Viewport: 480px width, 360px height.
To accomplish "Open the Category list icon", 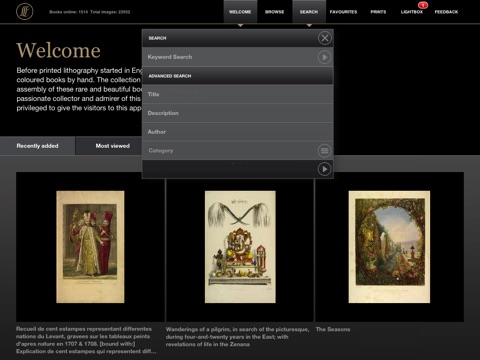I will pyautogui.click(x=324, y=151).
